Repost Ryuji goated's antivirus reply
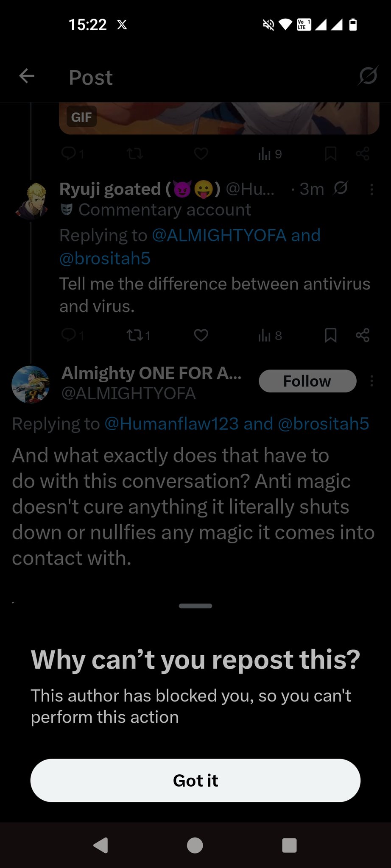This screenshot has width=391, height=868. [135, 336]
